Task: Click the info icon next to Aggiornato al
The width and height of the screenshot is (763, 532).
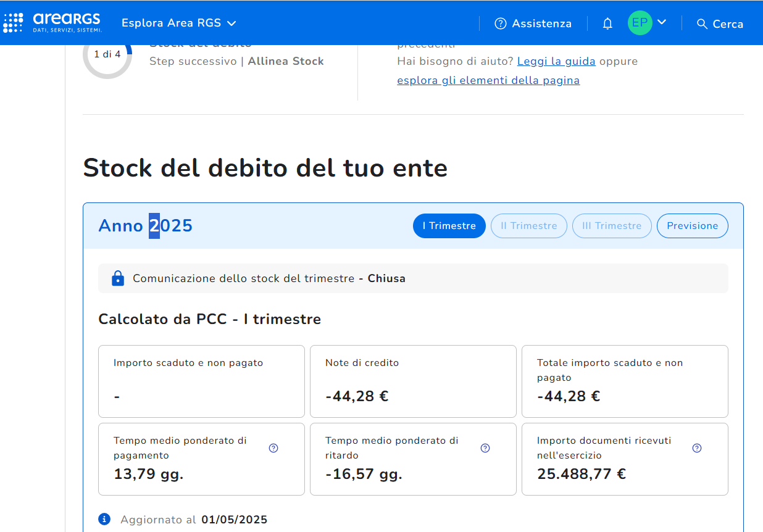Action: pyautogui.click(x=105, y=519)
